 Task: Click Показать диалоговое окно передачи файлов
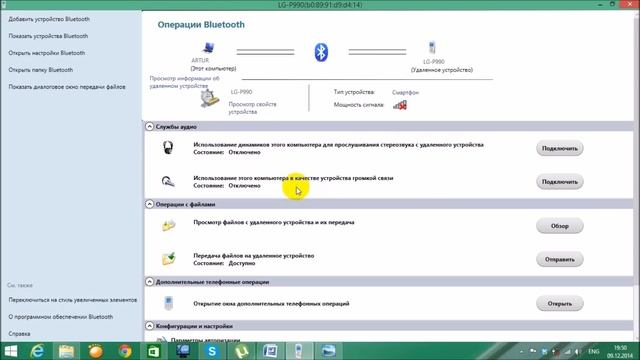67,87
